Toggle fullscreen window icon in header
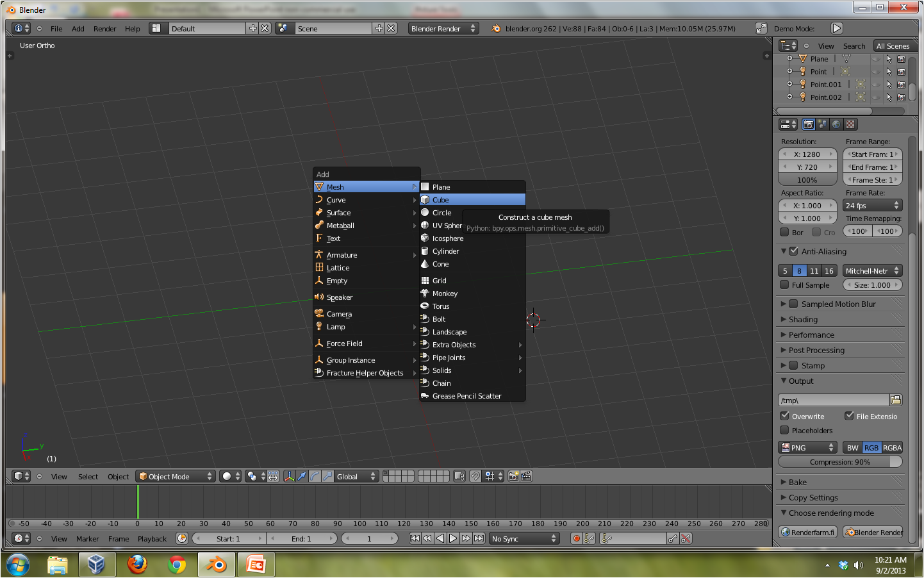The width and height of the screenshot is (924, 578). point(761,28)
